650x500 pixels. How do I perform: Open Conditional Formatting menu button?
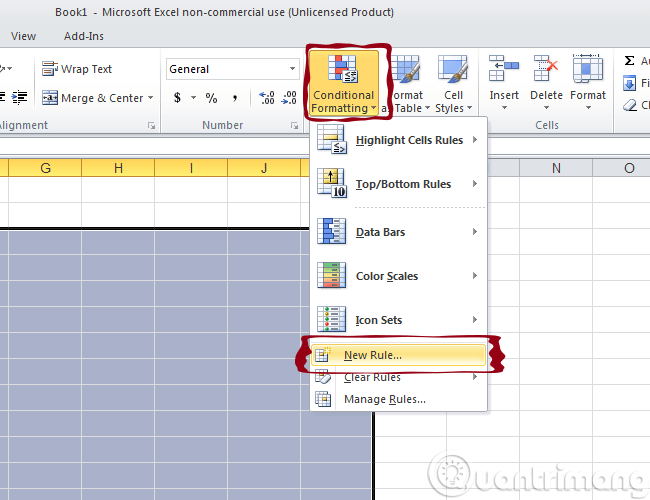[x=344, y=83]
